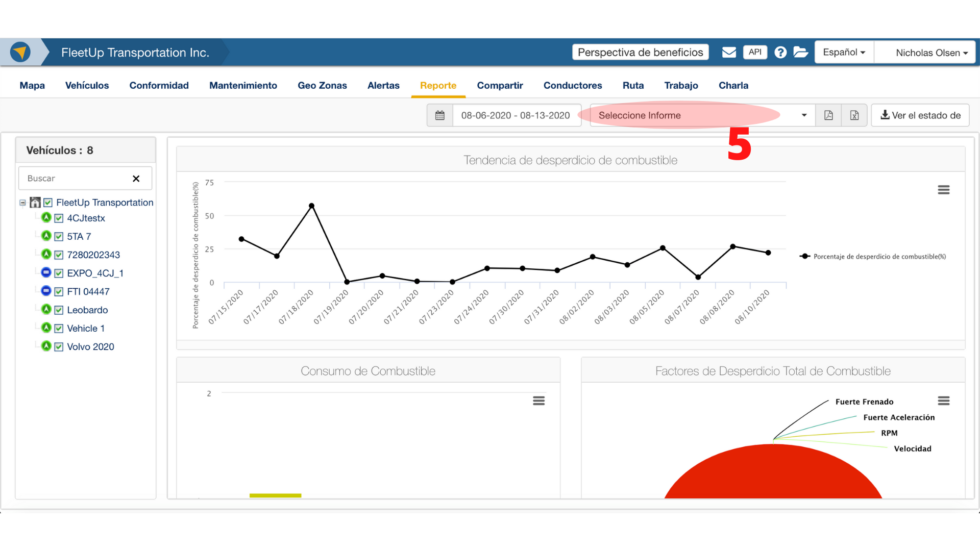Viewport: 980px width, 551px height.
Task: Click the Perspectiva de beneficios button
Action: tap(640, 52)
